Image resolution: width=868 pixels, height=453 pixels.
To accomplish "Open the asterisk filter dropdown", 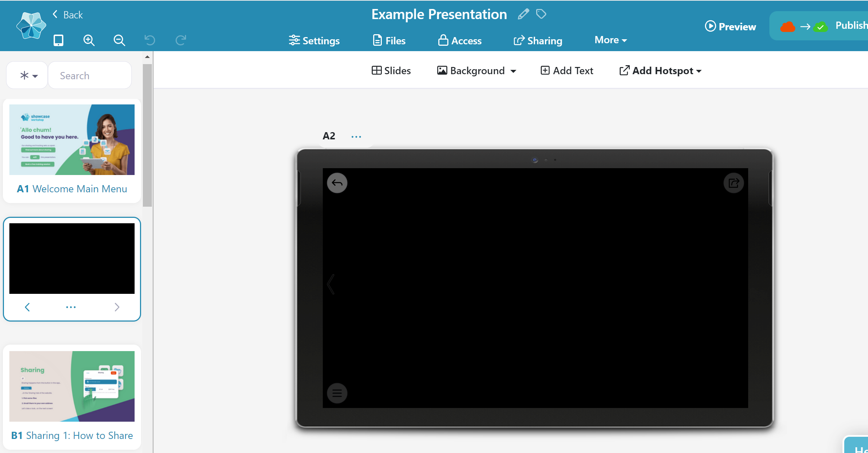I will pyautogui.click(x=28, y=75).
